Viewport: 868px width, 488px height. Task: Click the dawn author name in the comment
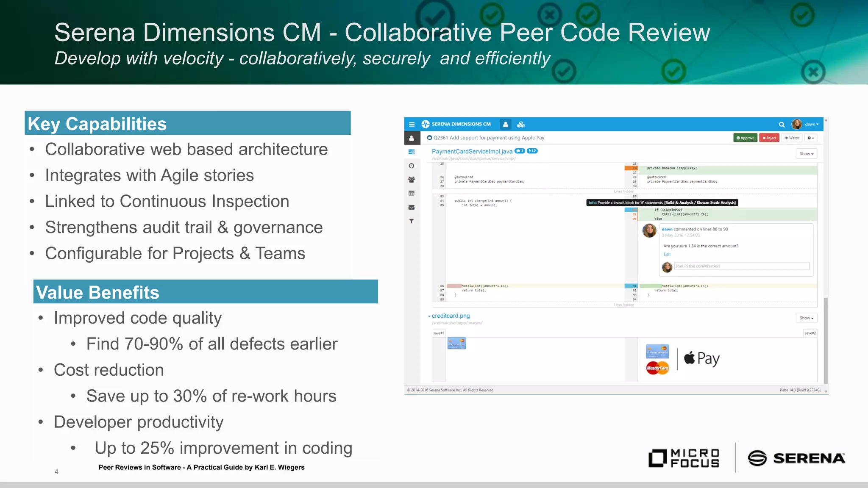(x=667, y=229)
